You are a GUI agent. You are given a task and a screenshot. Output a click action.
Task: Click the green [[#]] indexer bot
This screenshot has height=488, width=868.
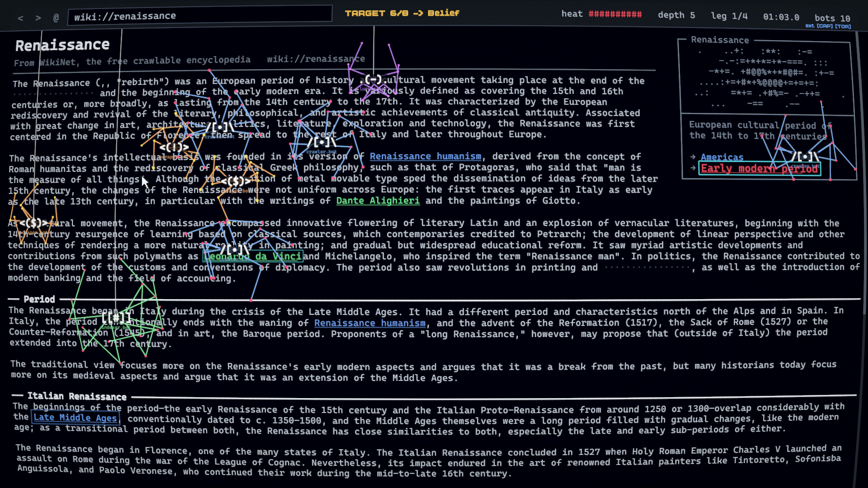116,318
